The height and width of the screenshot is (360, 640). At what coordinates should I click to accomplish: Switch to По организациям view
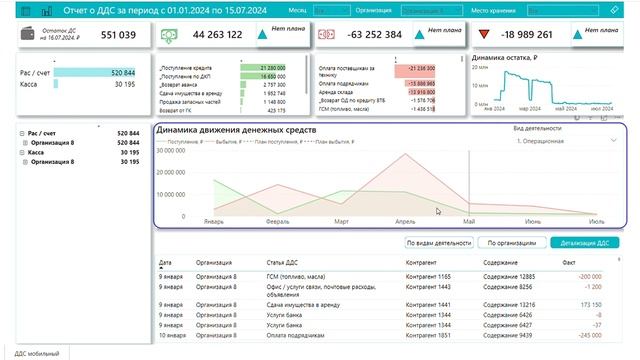(512, 243)
